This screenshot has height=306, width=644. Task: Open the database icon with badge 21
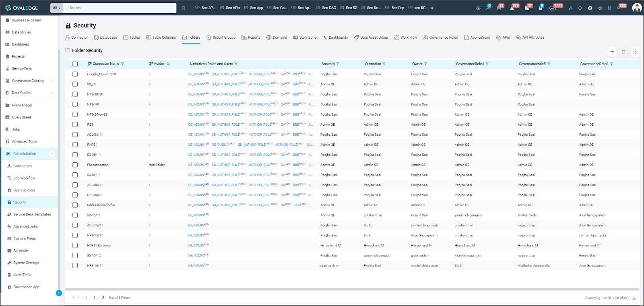click(x=499, y=8)
